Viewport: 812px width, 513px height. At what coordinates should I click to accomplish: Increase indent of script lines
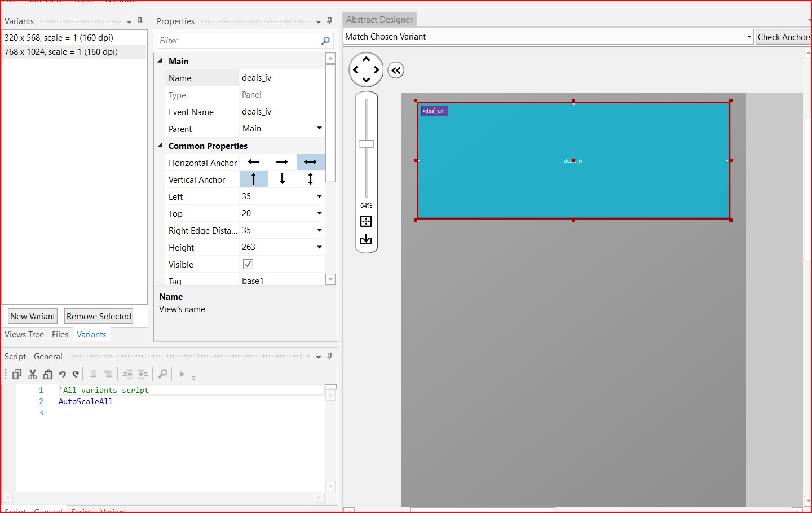(x=143, y=374)
